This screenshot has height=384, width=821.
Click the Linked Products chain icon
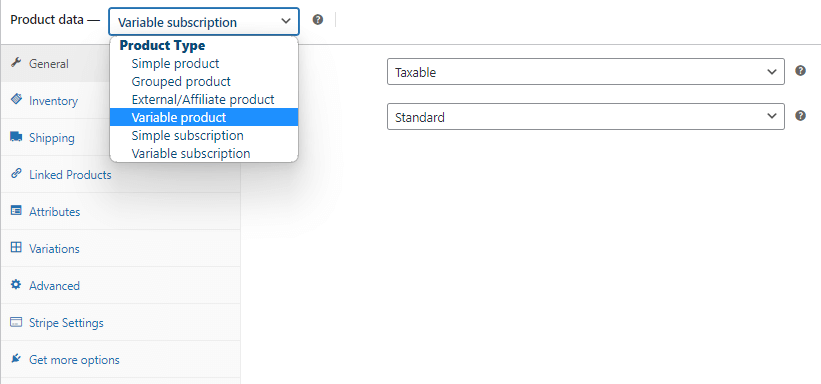click(x=16, y=174)
